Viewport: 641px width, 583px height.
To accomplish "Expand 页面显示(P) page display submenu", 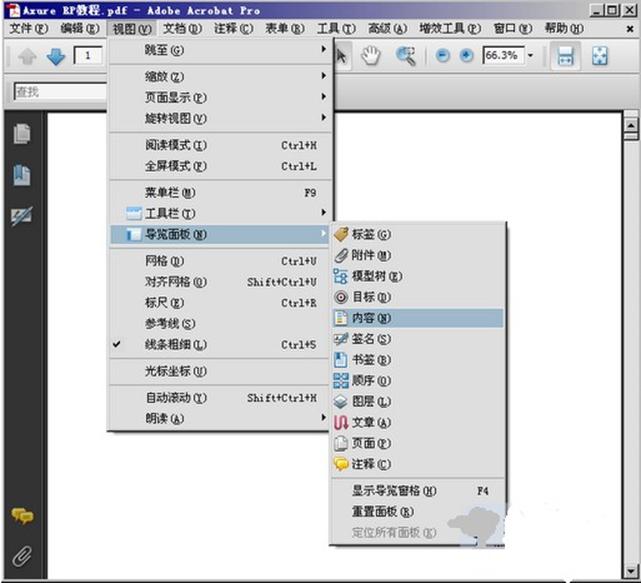I will pos(220,97).
